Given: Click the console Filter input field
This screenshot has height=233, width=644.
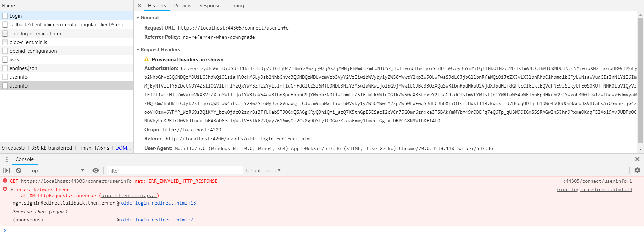Looking at the screenshot, I should [174, 171].
